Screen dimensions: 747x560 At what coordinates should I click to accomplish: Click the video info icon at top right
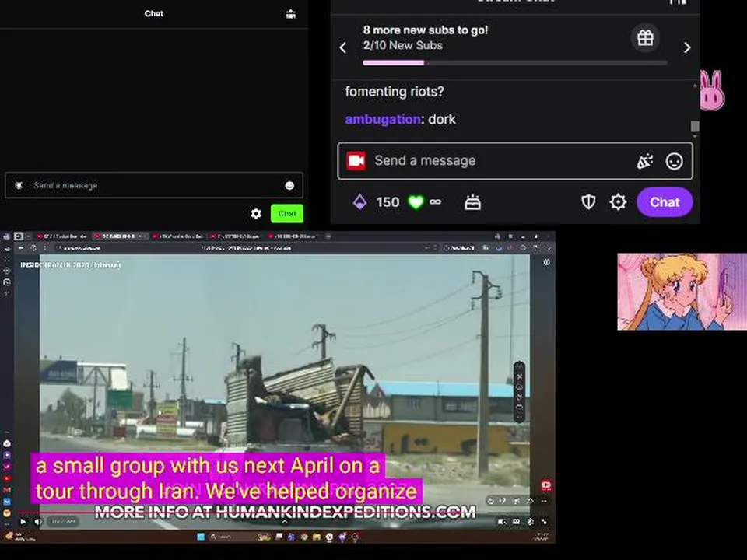(546, 262)
